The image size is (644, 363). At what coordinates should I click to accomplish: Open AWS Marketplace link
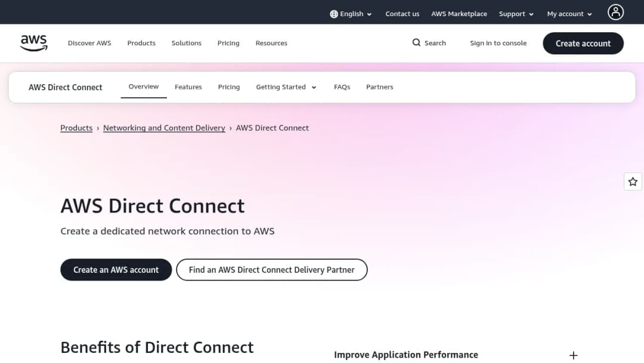459,14
